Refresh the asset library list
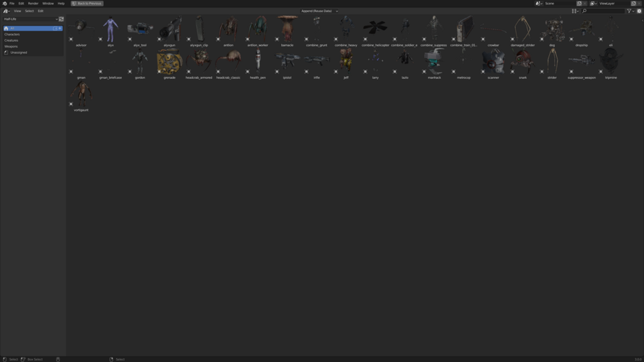Image resolution: width=644 pixels, height=362 pixels. (62, 19)
